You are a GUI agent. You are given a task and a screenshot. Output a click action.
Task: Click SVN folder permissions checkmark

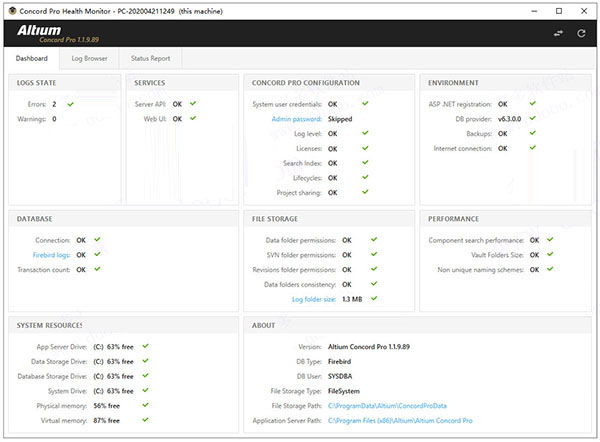point(374,254)
